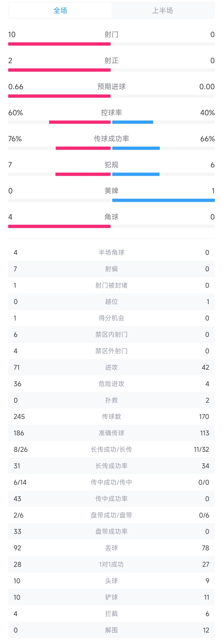The image size is (223, 644).
Task: Select the 0.66 expected goals value
Action: (x=16, y=87)
